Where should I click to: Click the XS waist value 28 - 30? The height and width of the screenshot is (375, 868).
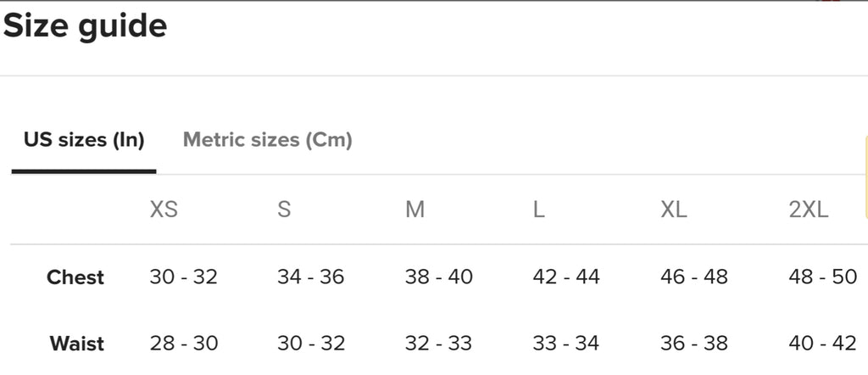tap(183, 344)
